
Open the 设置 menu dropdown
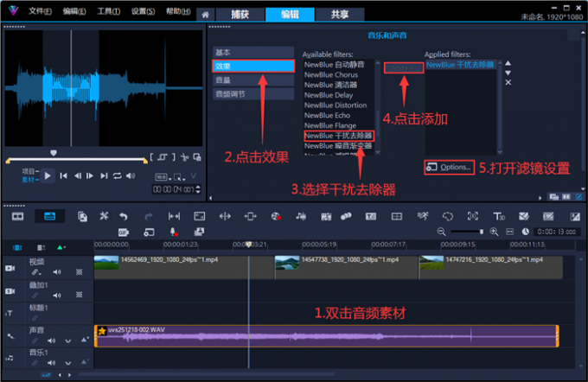point(144,12)
